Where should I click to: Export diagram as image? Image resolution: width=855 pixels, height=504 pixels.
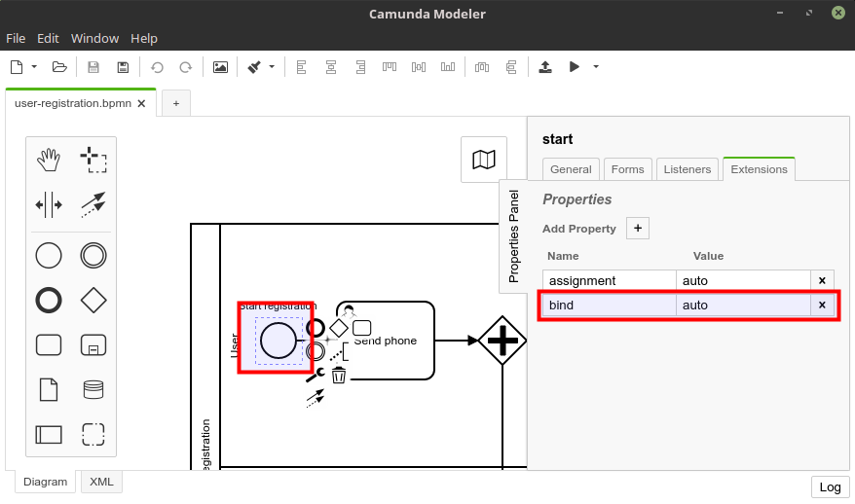click(x=220, y=67)
